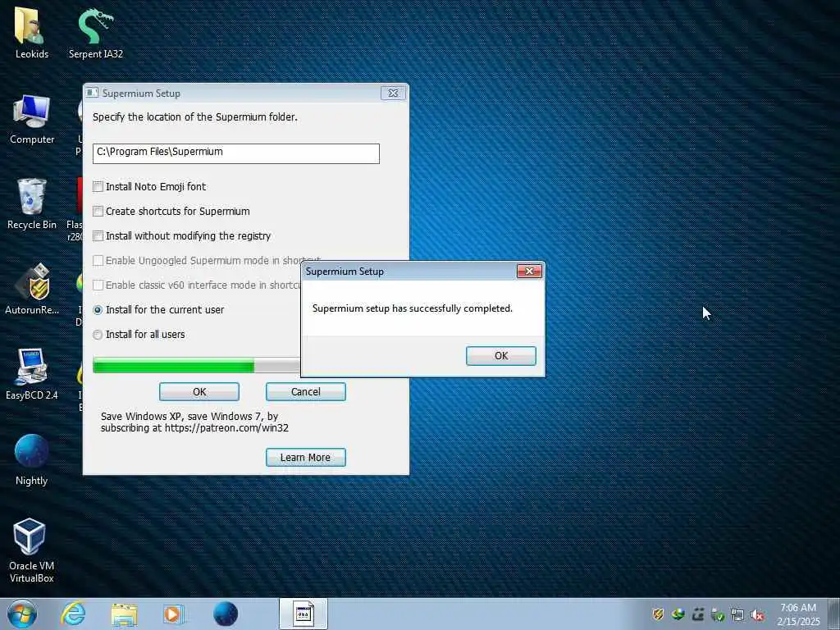Viewport: 840px width, 630px height.
Task: Select the Recycle Bin desktop icon
Action: (x=32, y=204)
